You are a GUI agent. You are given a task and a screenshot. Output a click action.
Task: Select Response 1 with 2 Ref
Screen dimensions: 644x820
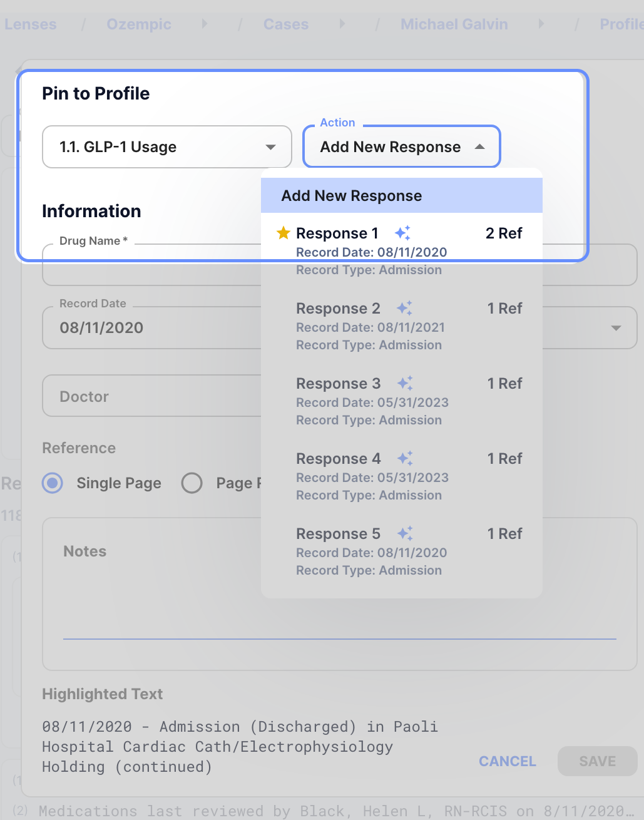[402, 251]
